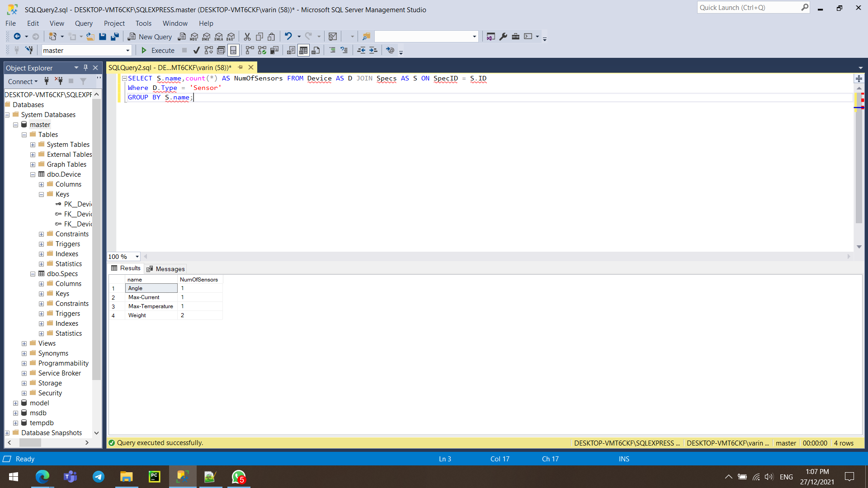Collapse the dbo.Specs tree node
Image resolution: width=868 pixels, height=488 pixels.
(33, 274)
